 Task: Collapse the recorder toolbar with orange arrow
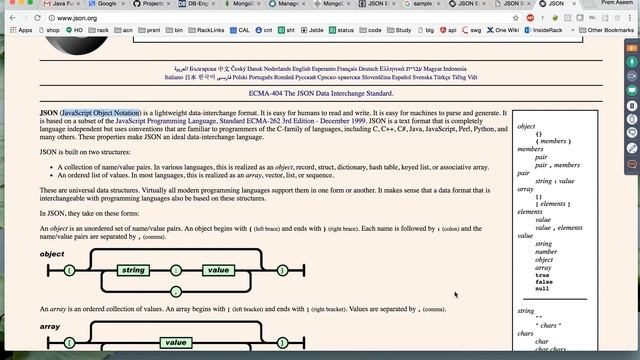(x=632, y=48)
